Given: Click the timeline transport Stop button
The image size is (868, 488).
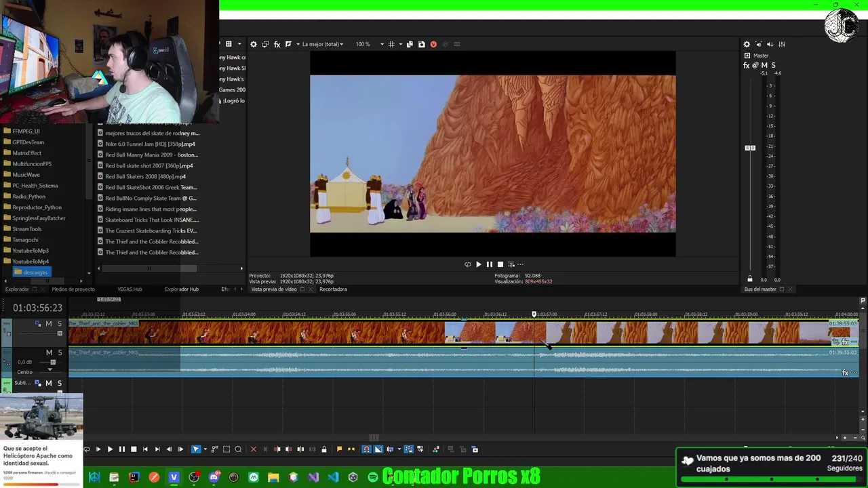Looking at the screenshot, I should click(134, 449).
